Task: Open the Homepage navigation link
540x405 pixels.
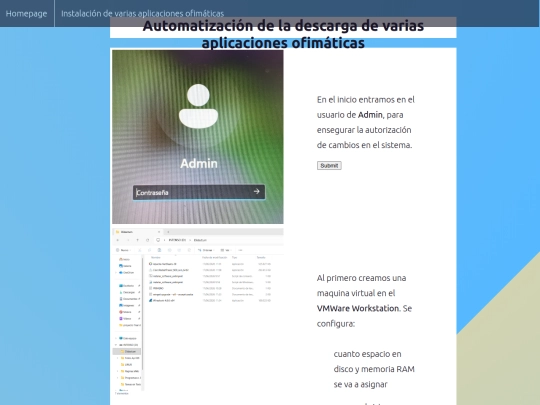Action: (x=27, y=13)
